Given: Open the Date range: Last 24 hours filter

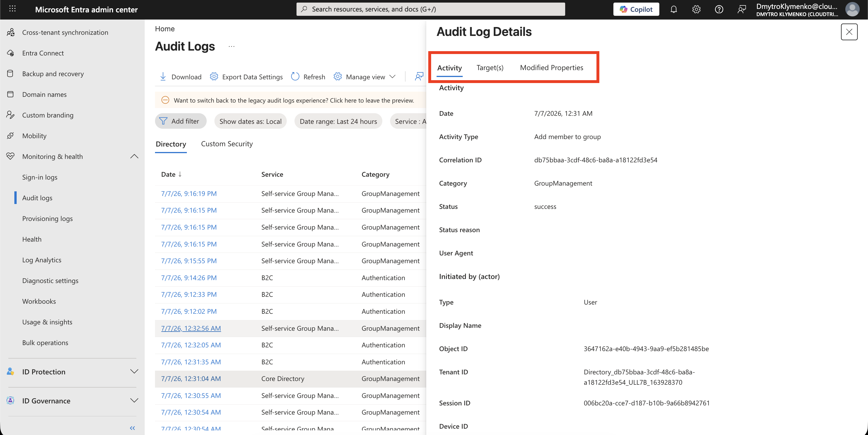Looking at the screenshot, I should [338, 121].
